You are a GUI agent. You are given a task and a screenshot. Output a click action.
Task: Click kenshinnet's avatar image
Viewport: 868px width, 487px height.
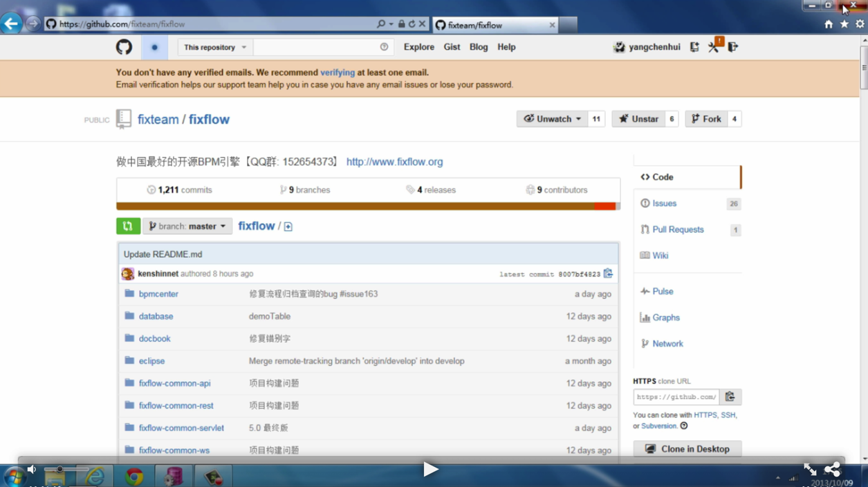127,274
